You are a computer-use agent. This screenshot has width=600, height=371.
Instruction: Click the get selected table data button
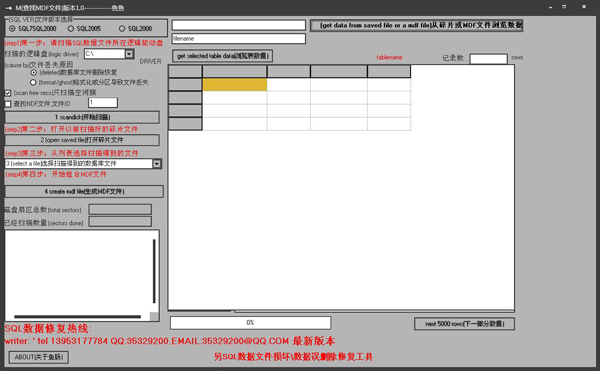click(222, 56)
